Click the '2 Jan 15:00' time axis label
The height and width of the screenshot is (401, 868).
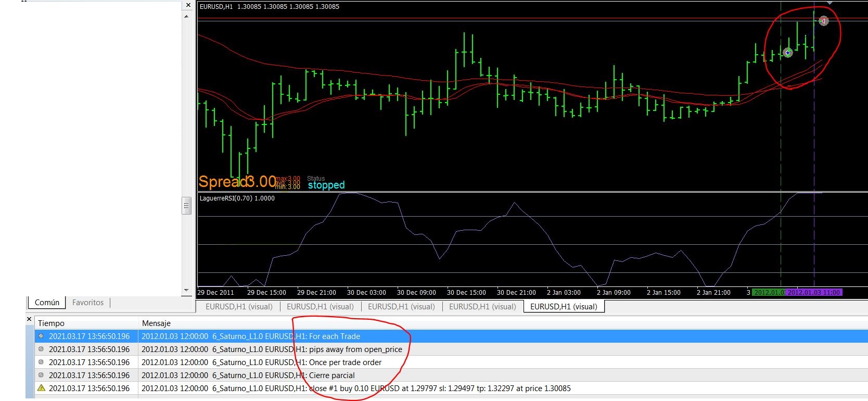click(663, 293)
